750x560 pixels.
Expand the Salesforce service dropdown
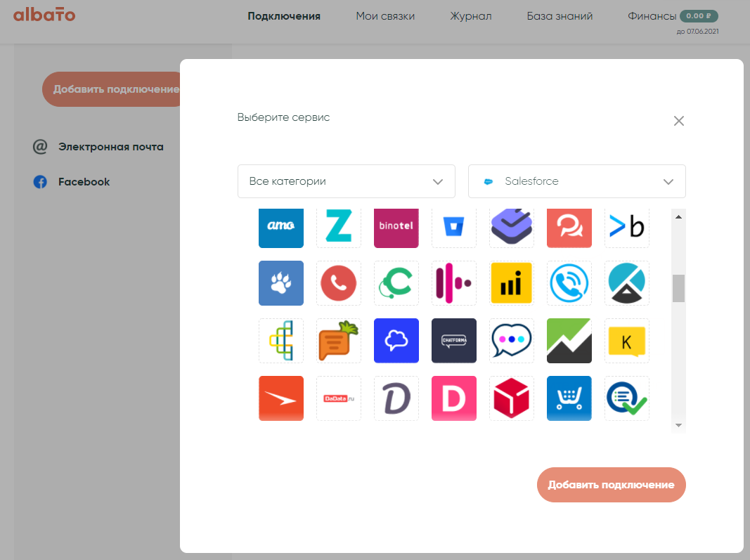pos(577,181)
